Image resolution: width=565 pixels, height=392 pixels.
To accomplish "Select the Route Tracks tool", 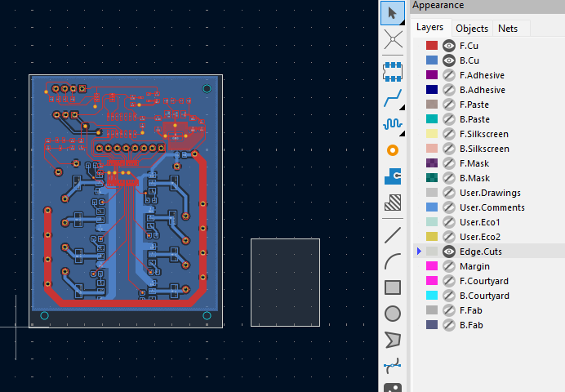I will coord(393,98).
